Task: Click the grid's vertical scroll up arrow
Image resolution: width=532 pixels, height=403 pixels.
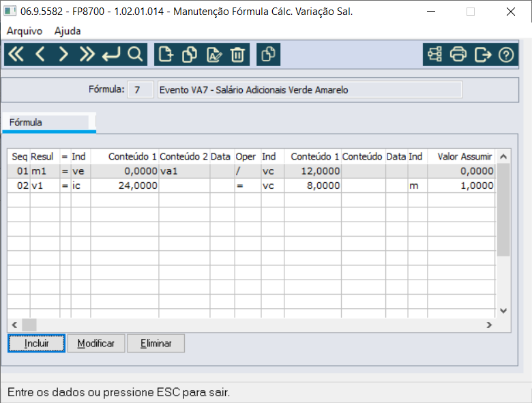Action: [x=503, y=156]
